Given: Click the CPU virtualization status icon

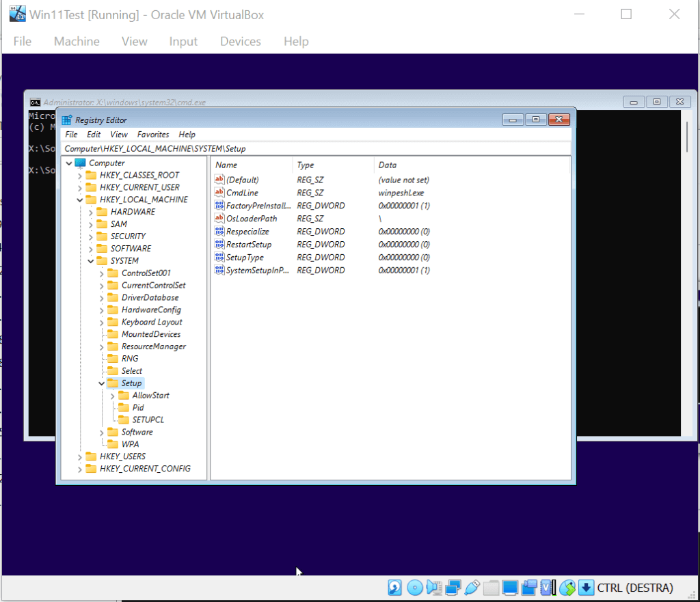Looking at the screenshot, I should (548, 588).
